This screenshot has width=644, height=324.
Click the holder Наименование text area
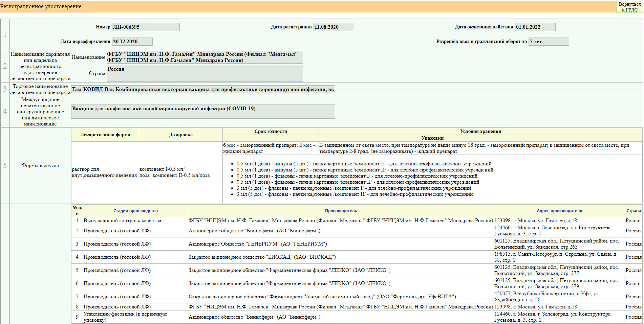[x=205, y=57]
